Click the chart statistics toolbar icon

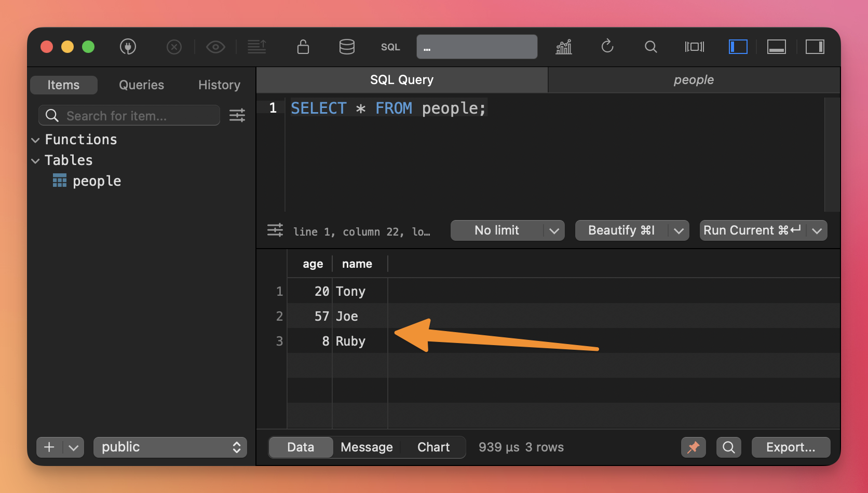tap(564, 47)
